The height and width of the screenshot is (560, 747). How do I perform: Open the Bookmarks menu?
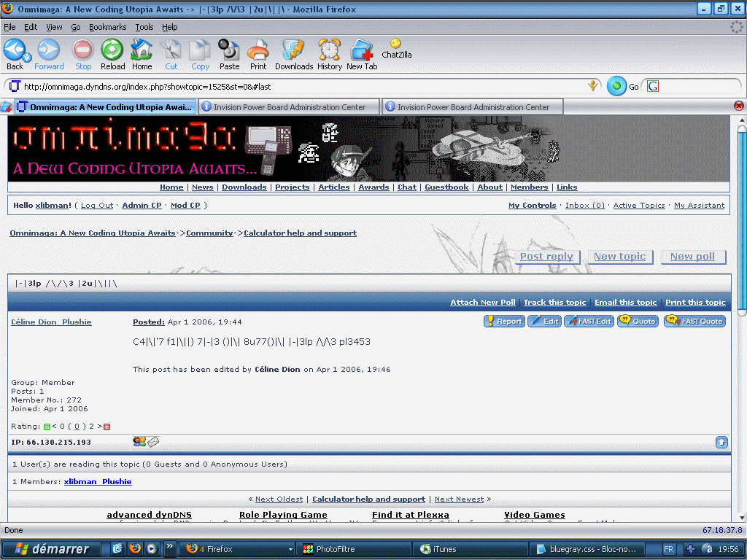[x=108, y=27]
